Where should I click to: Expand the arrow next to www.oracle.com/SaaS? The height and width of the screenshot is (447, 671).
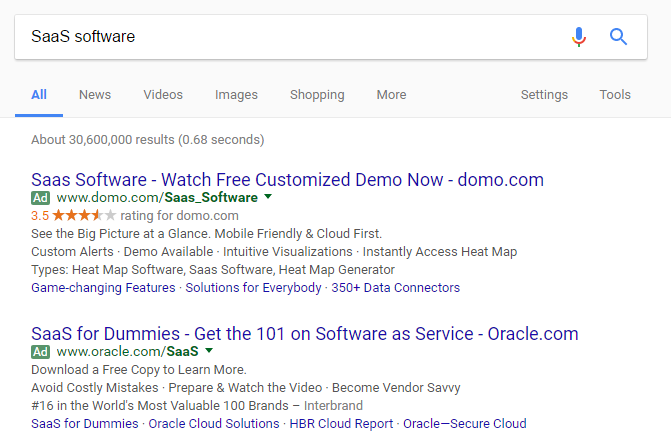click(x=208, y=352)
